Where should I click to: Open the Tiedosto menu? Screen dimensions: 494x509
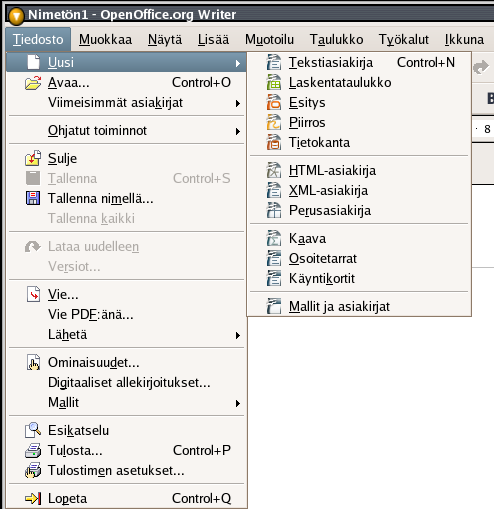pos(38,40)
